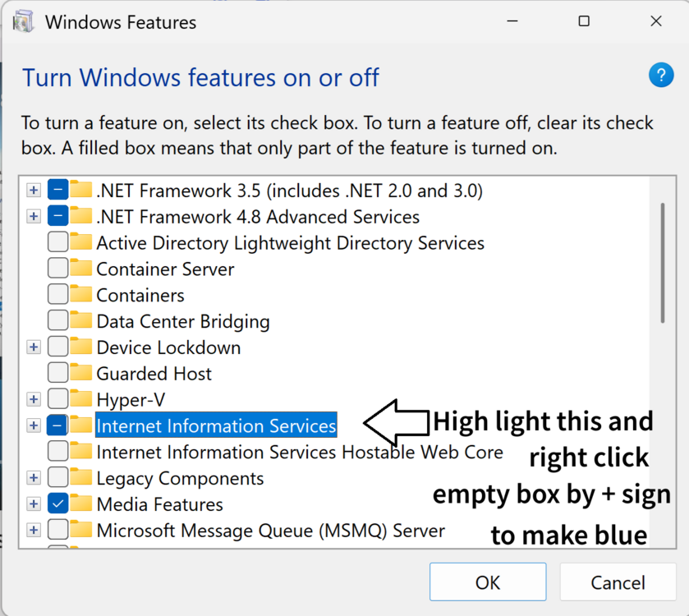Click the folder icon beside Guarded Host
Viewport: 689px width, 616px height.
[x=80, y=373]
